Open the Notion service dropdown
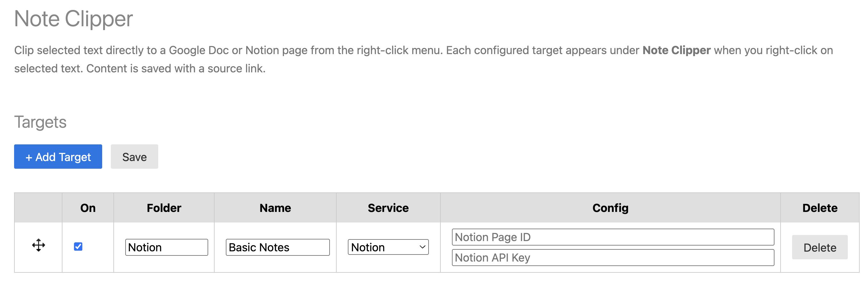Viewport: 868px width, 283px height. [x=388, y=247]
